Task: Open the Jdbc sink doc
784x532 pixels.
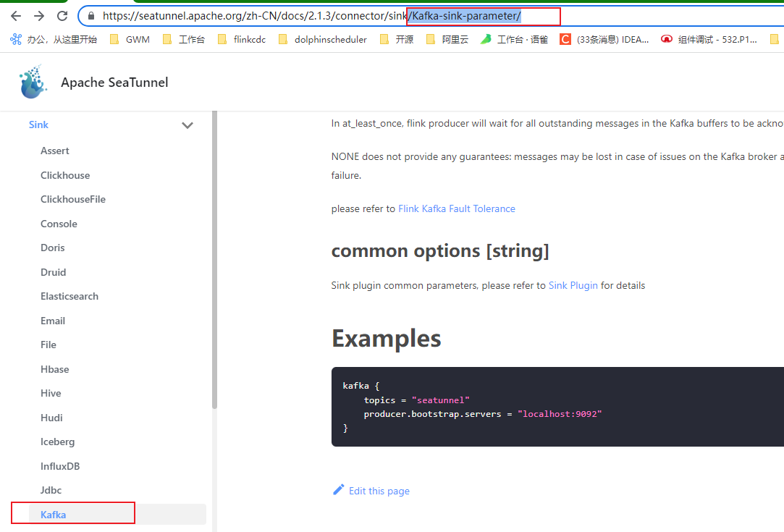Action: coord(51,491)
